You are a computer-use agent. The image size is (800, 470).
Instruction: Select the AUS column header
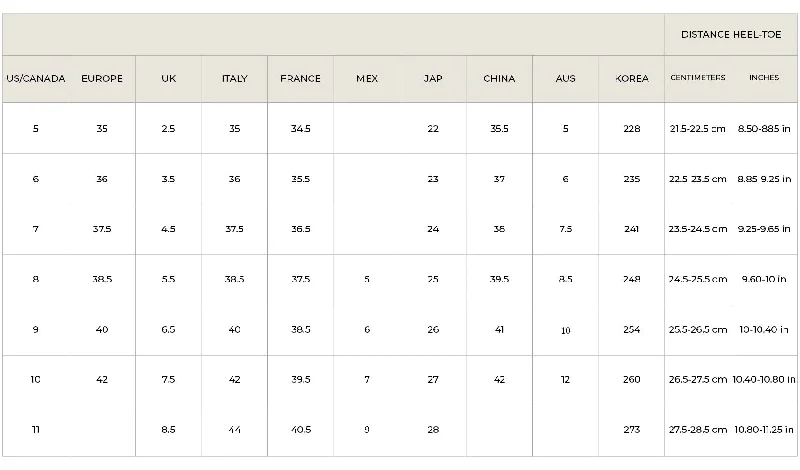pyautogui.click(x=565, y=79)
